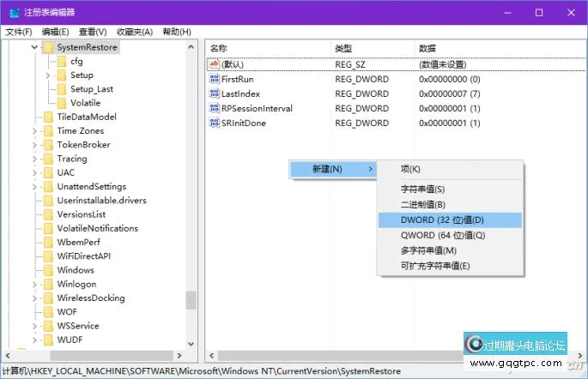Image resolution: width=588 pixels, height=379 pixels.
Task: Expand the Setup subkey node
Action: pyautogui.click(x=48, y=75)
